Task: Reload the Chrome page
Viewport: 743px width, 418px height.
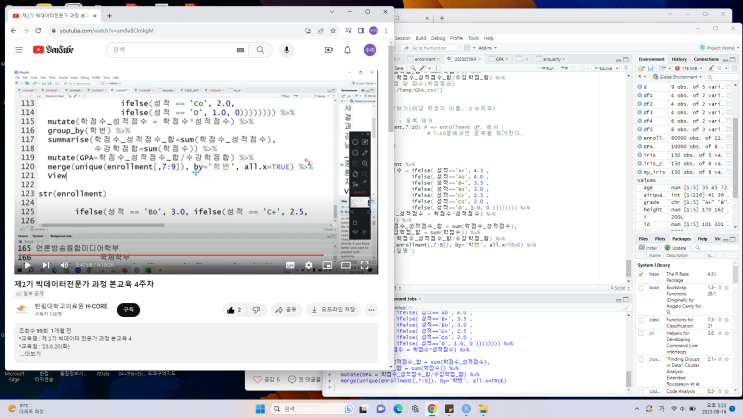Action: [x=38, y=30]
